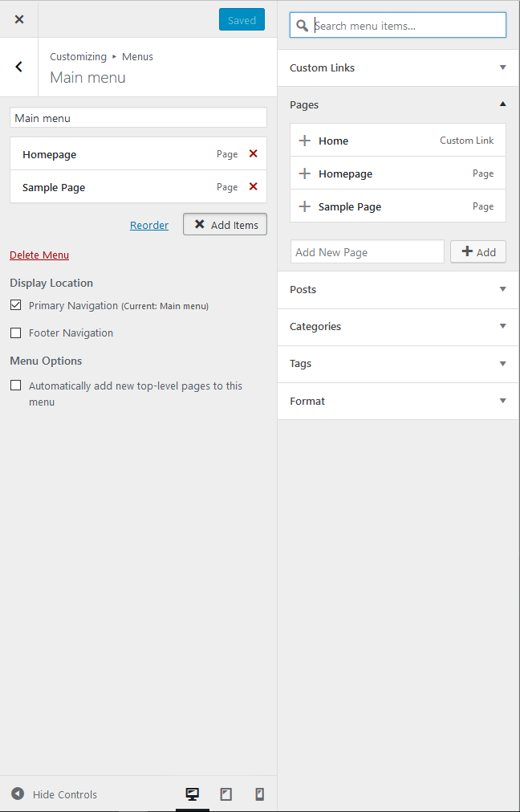
Task: Go back to Menus with the chevron
Action: [19, 67]
